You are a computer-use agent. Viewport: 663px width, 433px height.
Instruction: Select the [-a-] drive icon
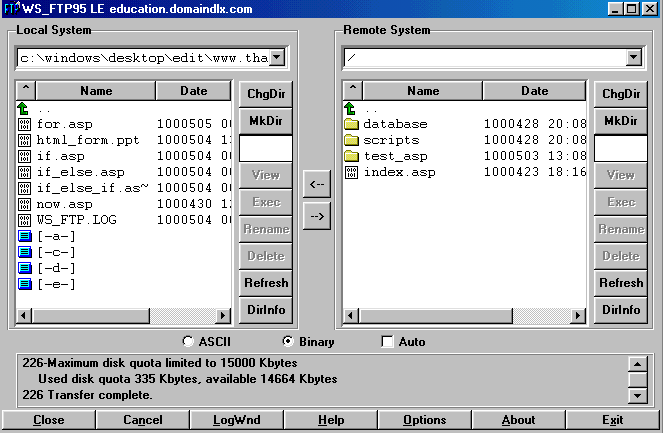click(x=25, y=236)
